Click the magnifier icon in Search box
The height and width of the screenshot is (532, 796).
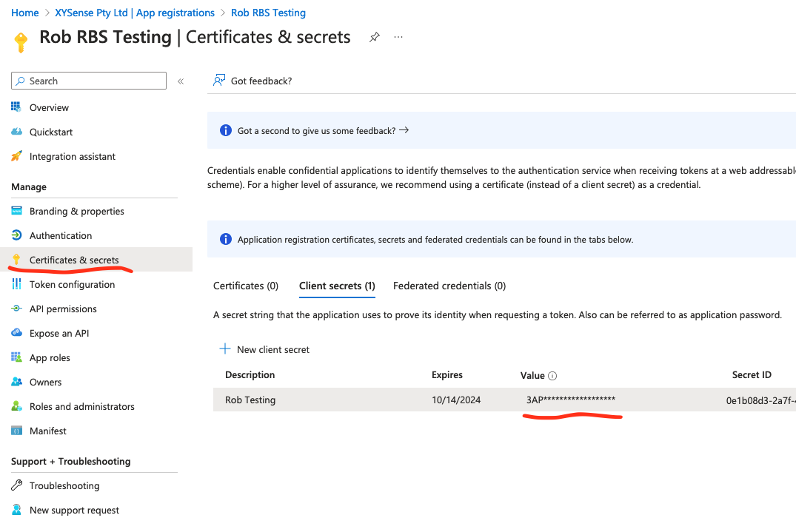pos(20,81)
